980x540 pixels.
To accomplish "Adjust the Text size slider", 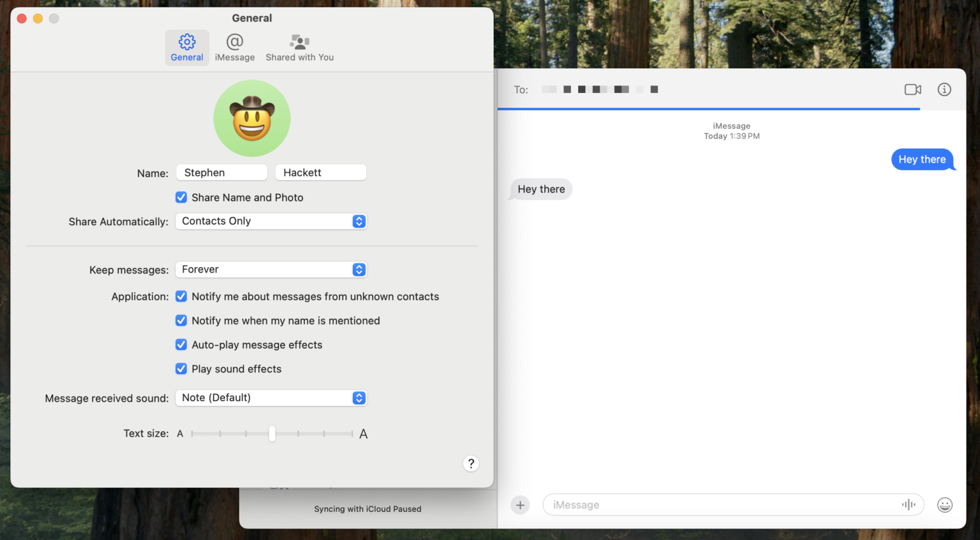I will [272, 434].
